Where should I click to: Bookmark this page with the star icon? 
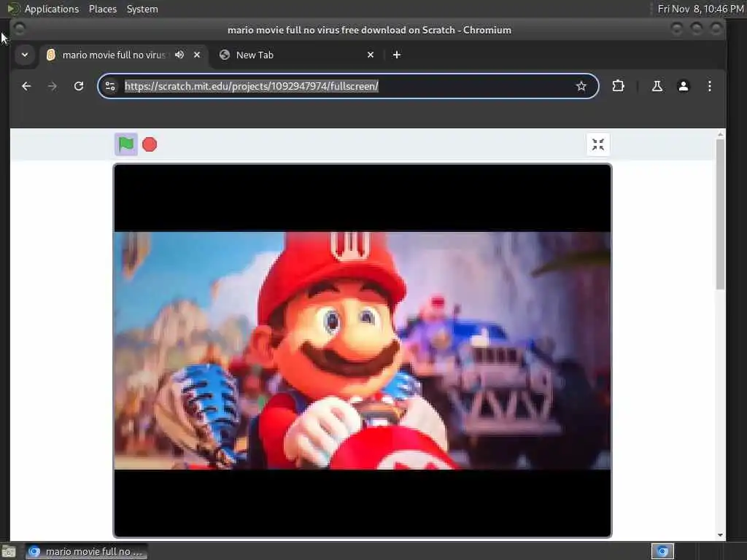coord(581,86)
